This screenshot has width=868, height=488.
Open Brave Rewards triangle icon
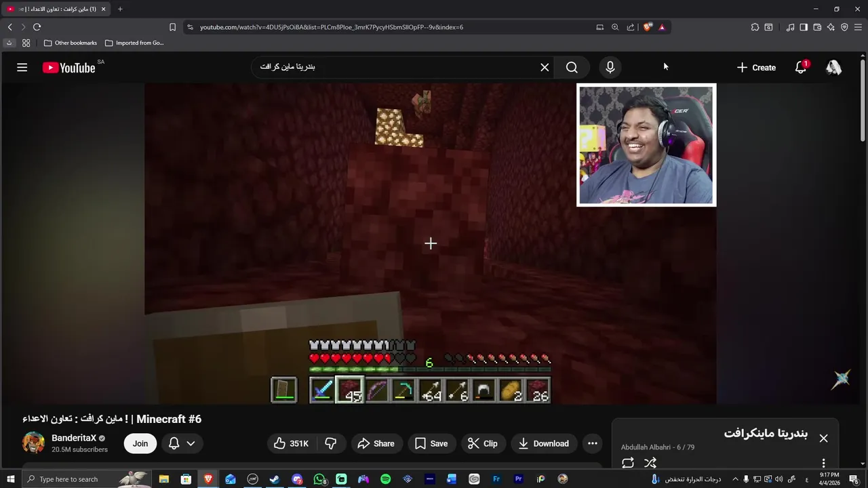(x=662, y=27)
